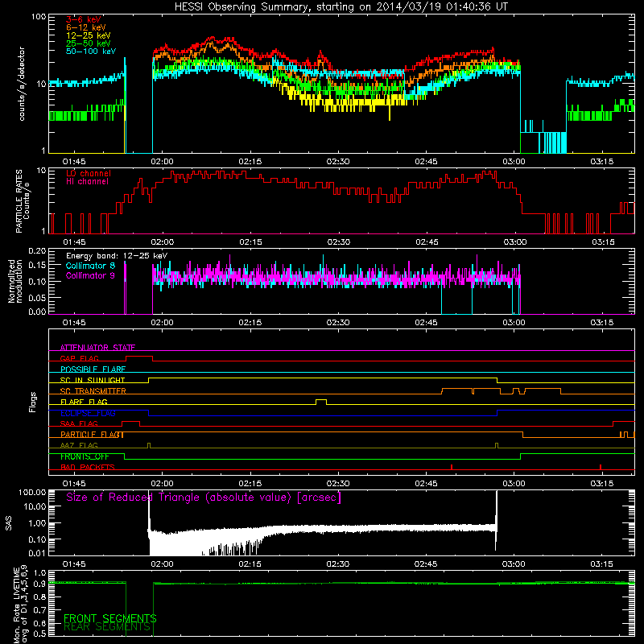Screen dimensions: 644x644
Task: Click the HESSI Observing Summary title text
Action: pyautogui.click(x=341, y=7)
